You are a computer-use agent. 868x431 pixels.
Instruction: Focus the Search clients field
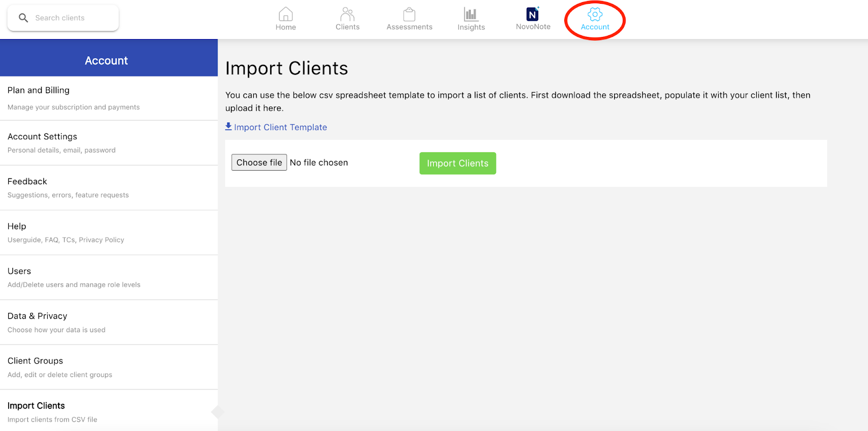(x=63, y=18)
